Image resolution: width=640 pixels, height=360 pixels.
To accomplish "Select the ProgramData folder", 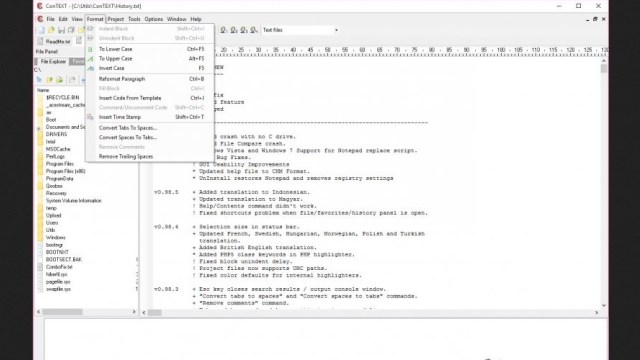I will tap(60, 178).
